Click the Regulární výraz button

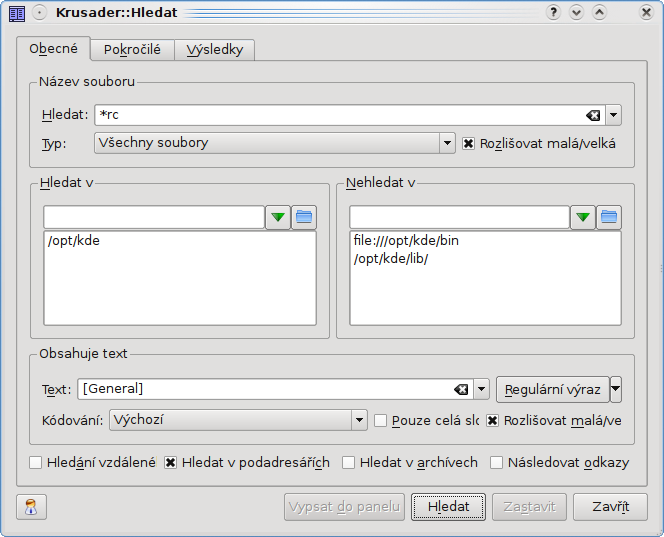point(553,389)
